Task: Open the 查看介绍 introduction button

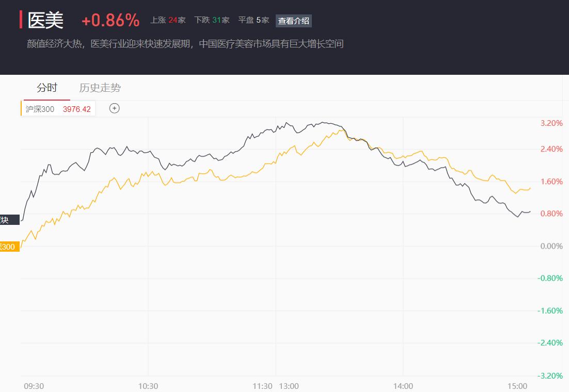Action: tap(293, 21)
